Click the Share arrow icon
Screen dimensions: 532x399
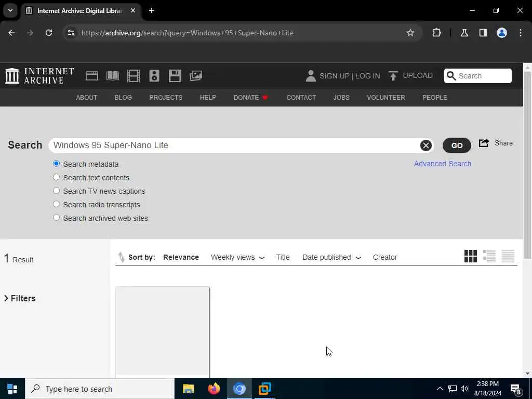(x=484, y=143)
